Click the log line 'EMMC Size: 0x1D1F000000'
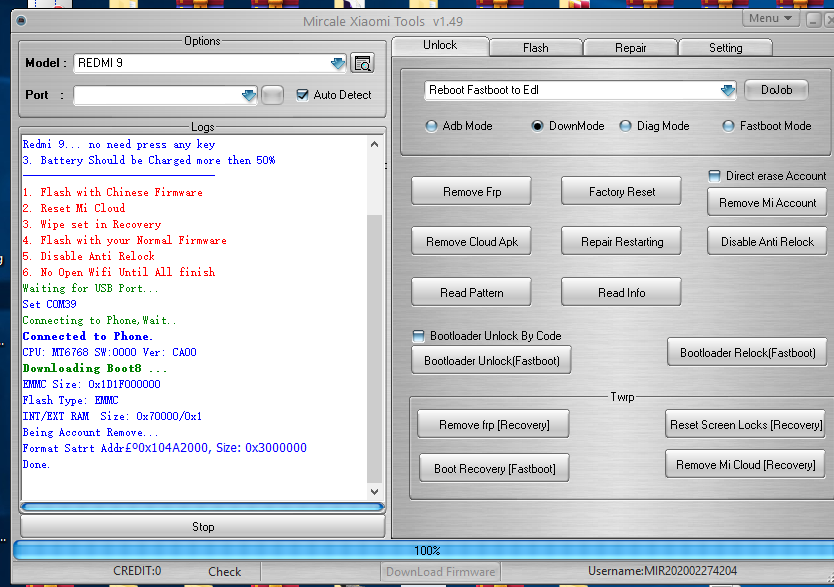Viewport: 834px width, 587px height. point(91,384)
